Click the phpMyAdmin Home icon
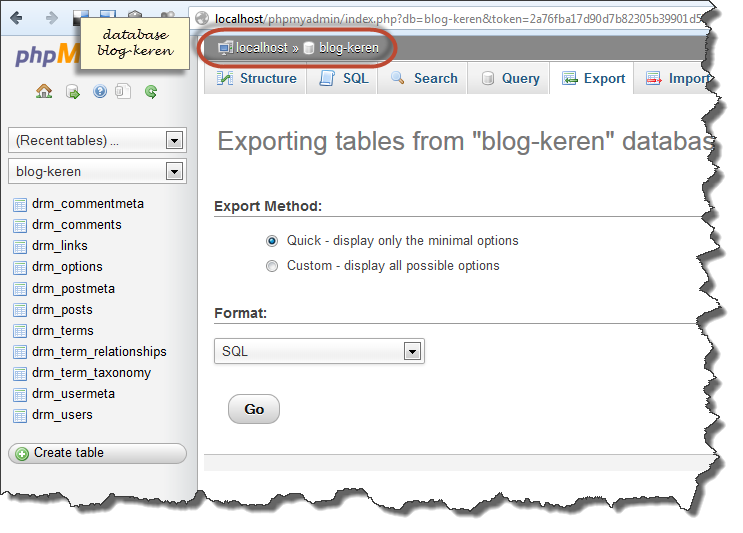 pos(44,91)
